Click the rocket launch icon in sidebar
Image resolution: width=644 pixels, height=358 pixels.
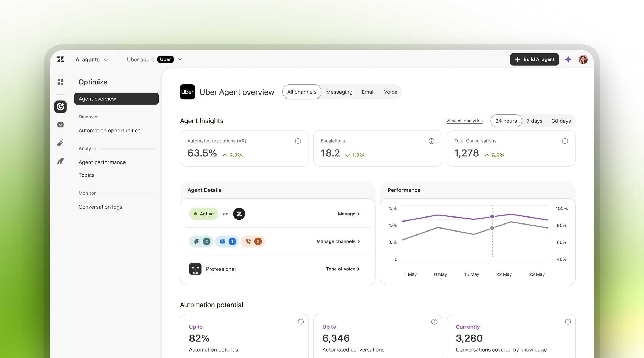coord(60,161)
